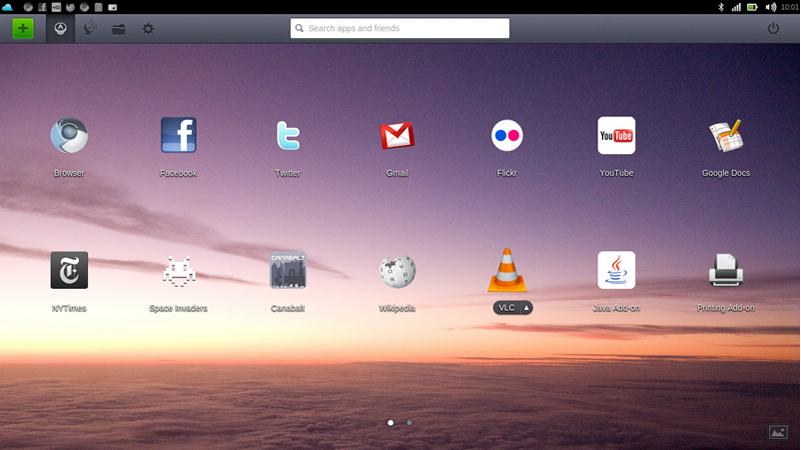Viewport: 801px width, 450px height.
Task: Open the Java Add-on icon
Action: [x=616, y=270]
